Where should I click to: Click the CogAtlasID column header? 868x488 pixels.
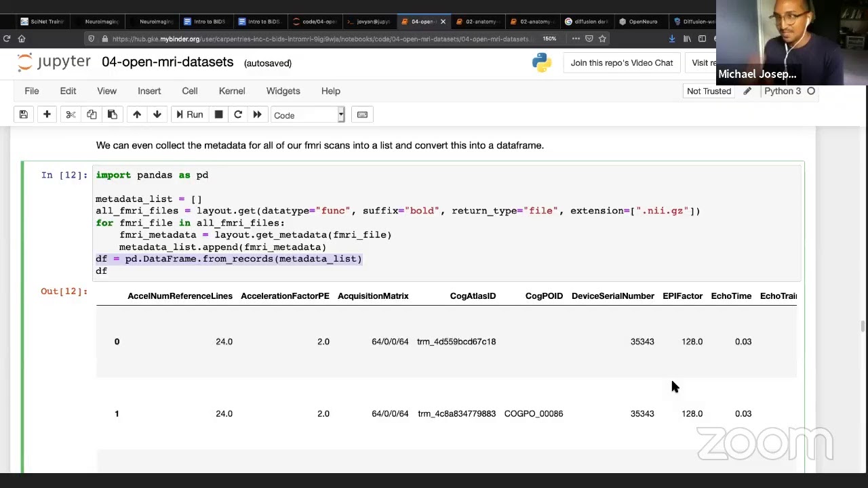point(473,296)
